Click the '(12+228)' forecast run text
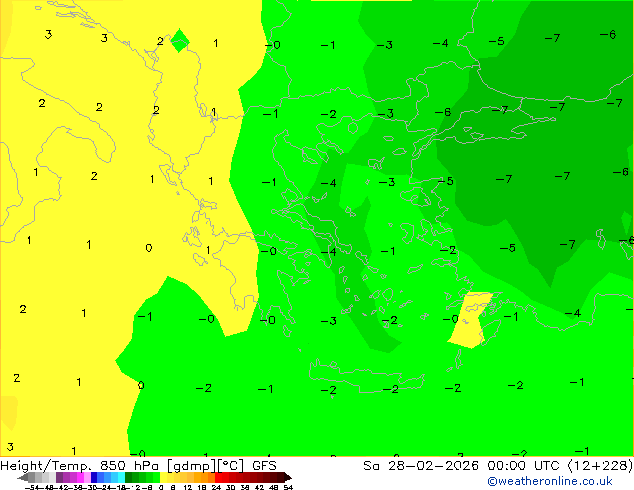 coord(600,466)
